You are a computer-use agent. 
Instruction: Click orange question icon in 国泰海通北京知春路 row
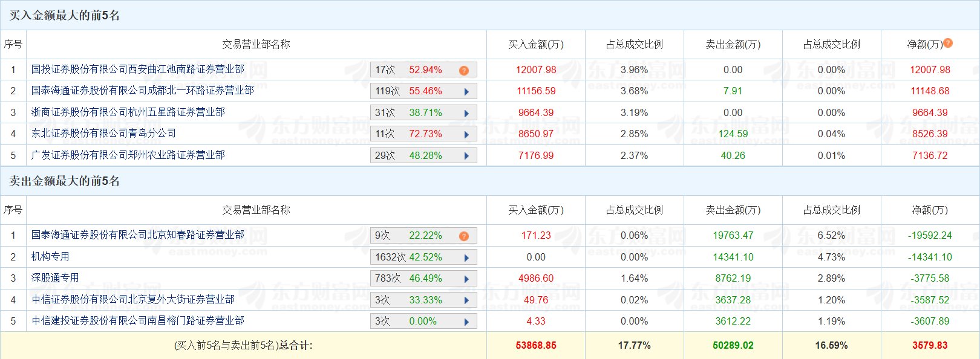pyautogui.click(x=464, y=236)
